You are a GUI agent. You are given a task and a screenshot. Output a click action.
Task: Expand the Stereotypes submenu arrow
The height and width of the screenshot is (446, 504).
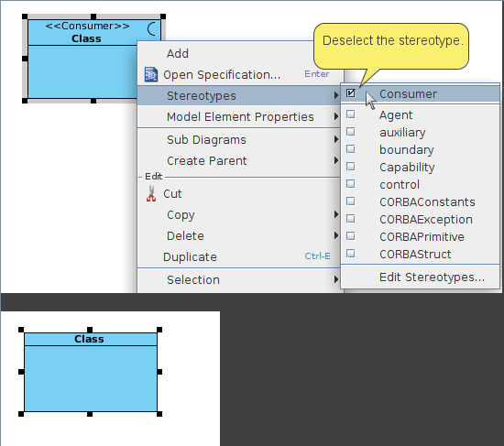[x=336, y=95]
